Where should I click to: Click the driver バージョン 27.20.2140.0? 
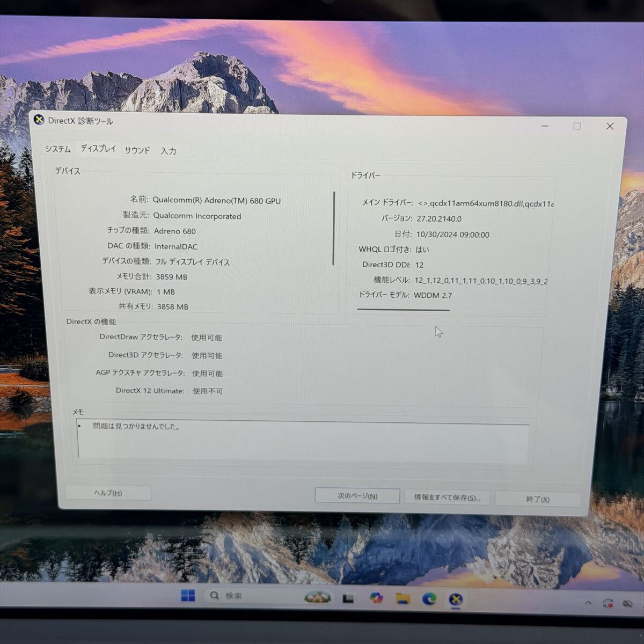[x=439, y=219]
